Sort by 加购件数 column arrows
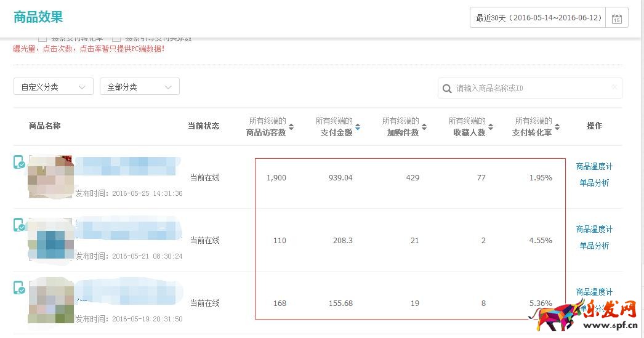 (x=424, y=127)
